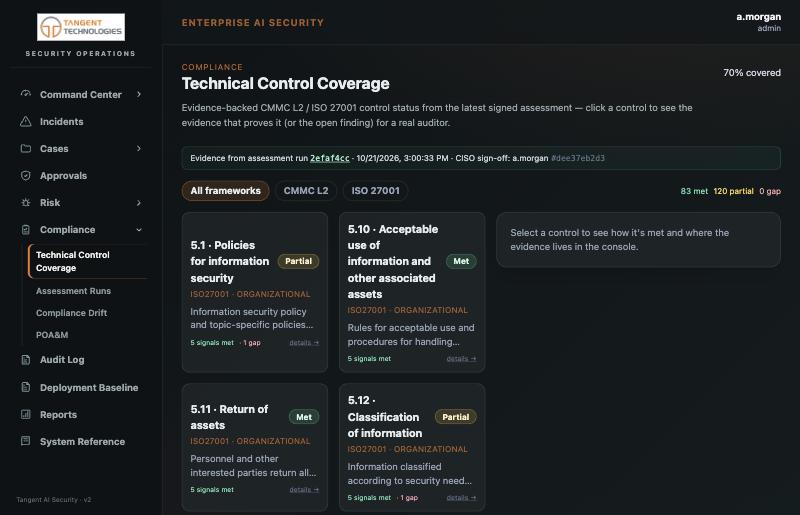Image resolution: width=800 pixels, height=515 pixels.
Task: Click the 70% covered indicator
Action: coord(752,73)
